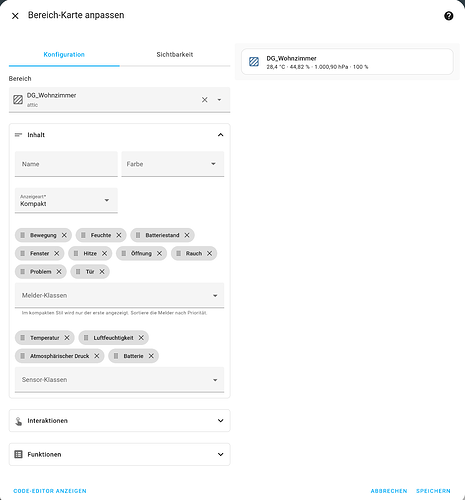Clear the DG_Wohnzimmer area selection
The width and height of the screenshot is (465, 500).
point(204,100)
